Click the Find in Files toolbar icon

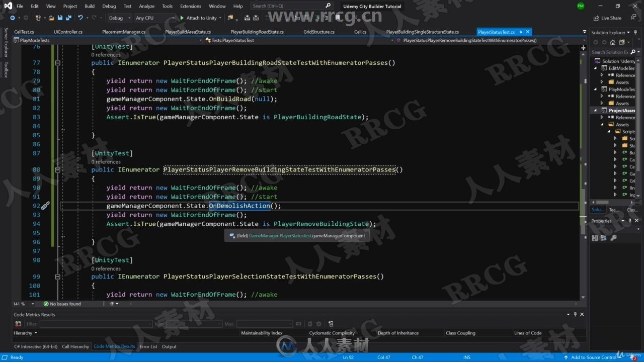tap(230, 18)
